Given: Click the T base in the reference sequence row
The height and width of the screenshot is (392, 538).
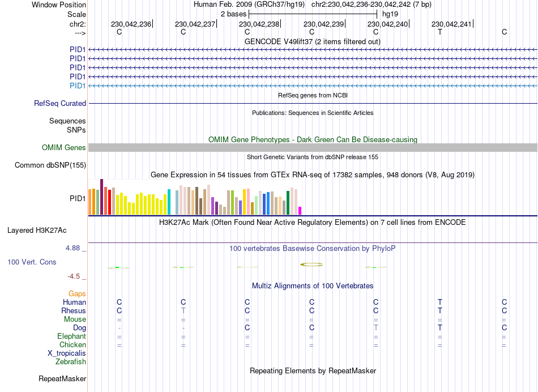Looking at the screenshot, I should tap(440, 32).
